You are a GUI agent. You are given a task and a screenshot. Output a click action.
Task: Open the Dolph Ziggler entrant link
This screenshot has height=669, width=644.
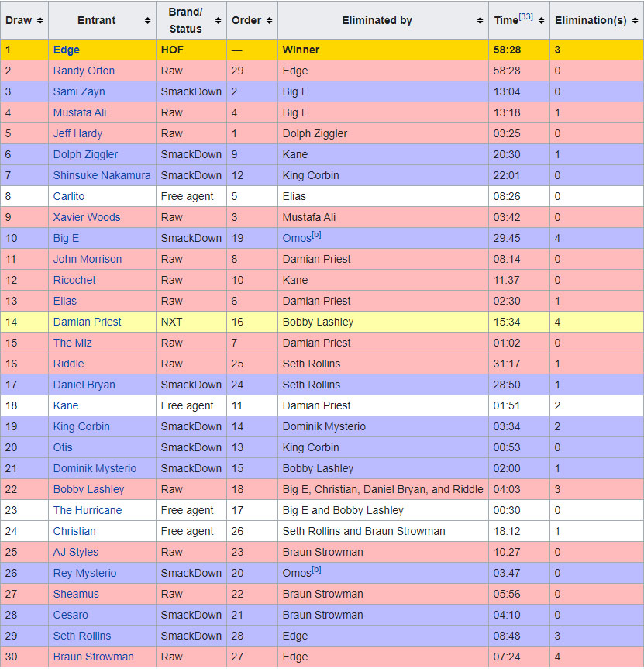click(85, 154)
